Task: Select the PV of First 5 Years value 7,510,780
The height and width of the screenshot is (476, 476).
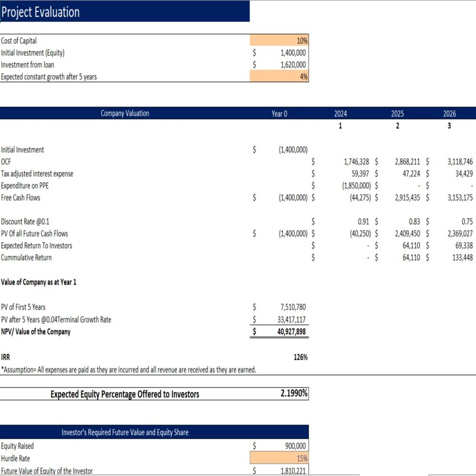Action: (x=293, y=307)
